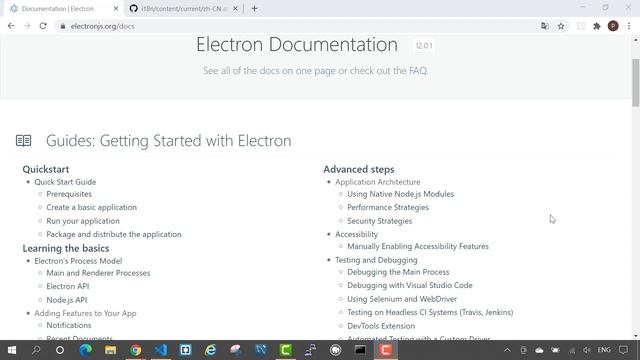Open the Quick Start Guide link
The image size is (640, 360).
65,182
